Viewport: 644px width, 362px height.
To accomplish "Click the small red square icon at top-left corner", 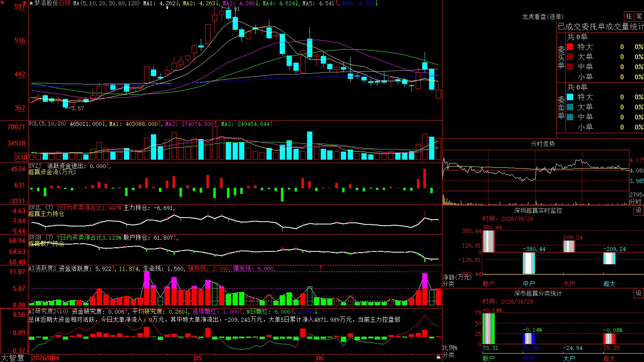I will [2, 2].
